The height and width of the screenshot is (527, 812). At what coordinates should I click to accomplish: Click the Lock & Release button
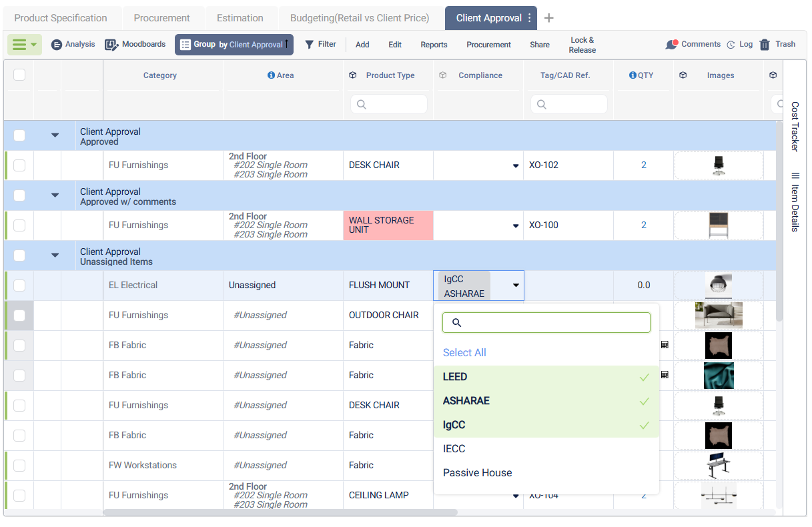click(x=582, y=45)
